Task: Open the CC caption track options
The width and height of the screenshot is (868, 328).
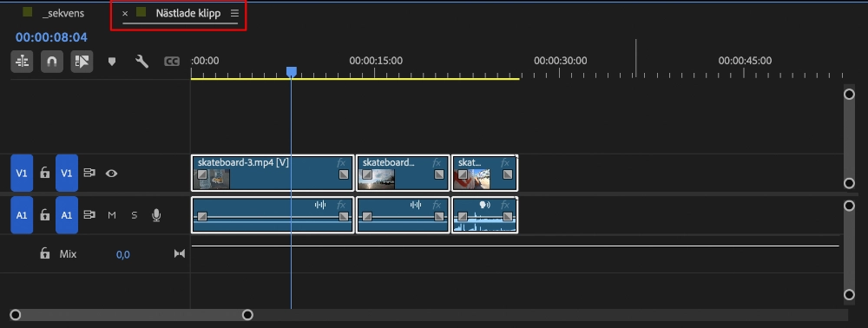Action: click(172, 62)
